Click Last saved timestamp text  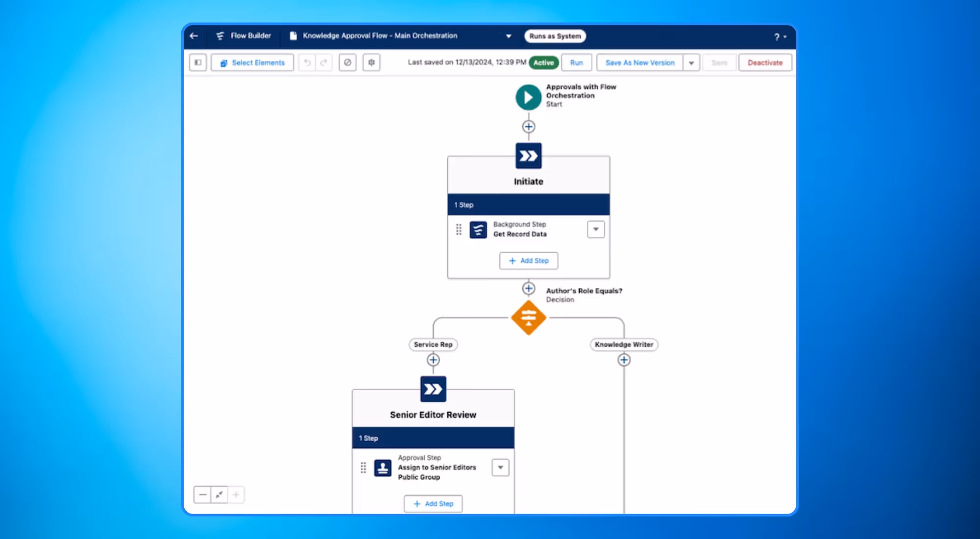coord(467,62)
